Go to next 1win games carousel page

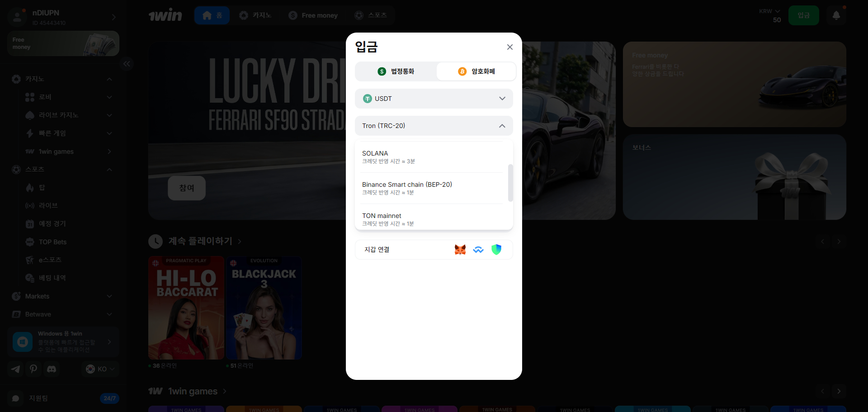click(839, 391)
